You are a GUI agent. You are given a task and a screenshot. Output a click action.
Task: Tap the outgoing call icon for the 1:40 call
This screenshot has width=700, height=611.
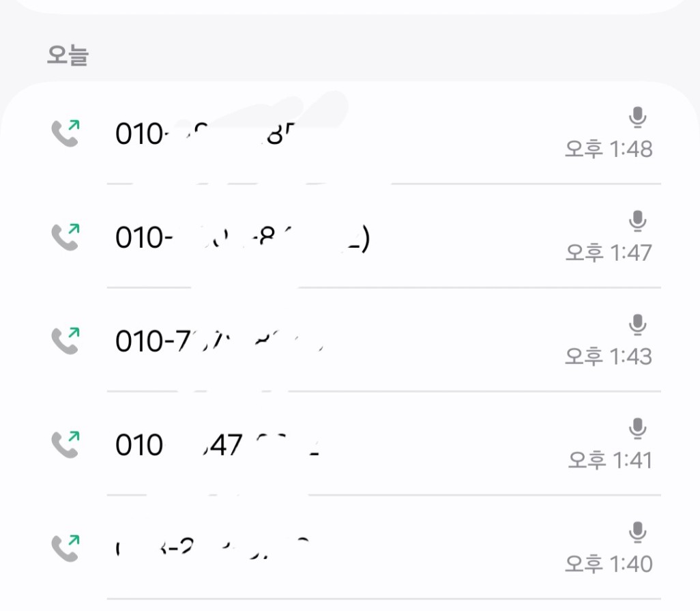pyautogui.click(x=65, y=548)
